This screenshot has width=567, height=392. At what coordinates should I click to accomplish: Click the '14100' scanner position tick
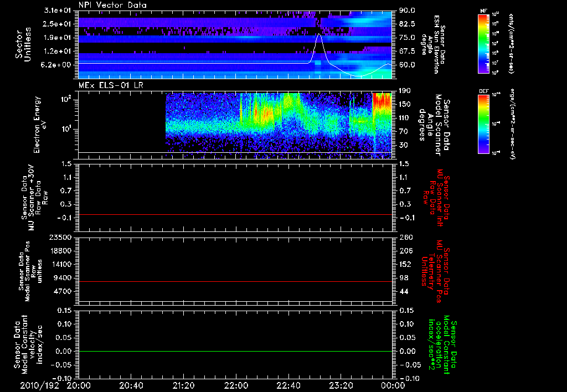click(60, 264)
